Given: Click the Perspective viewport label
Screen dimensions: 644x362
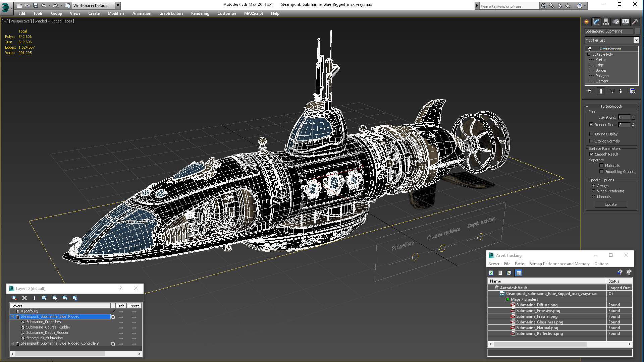Looking at the screenshot, I should click(20, 21).
